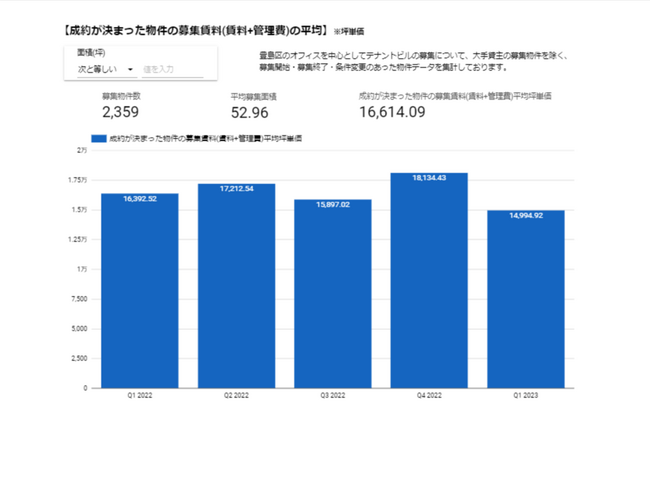Click the 値を入力 input field
650x489 pixels.
(x=171, y=69)
